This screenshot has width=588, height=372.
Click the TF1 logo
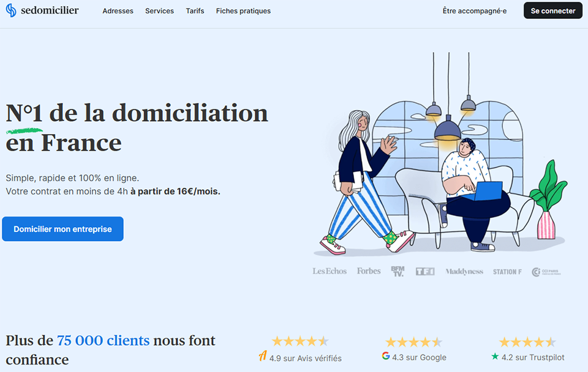point(425,270)
